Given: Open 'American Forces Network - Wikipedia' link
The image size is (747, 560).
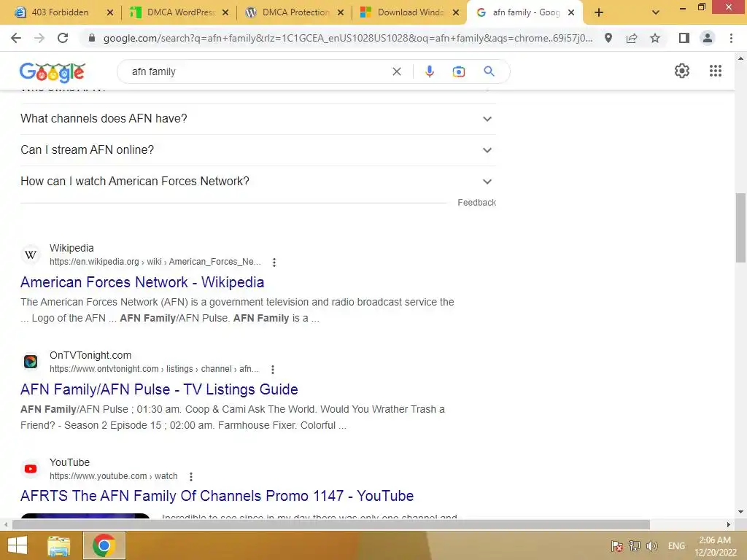Looking at the screenshot, I should coord(142,282).
